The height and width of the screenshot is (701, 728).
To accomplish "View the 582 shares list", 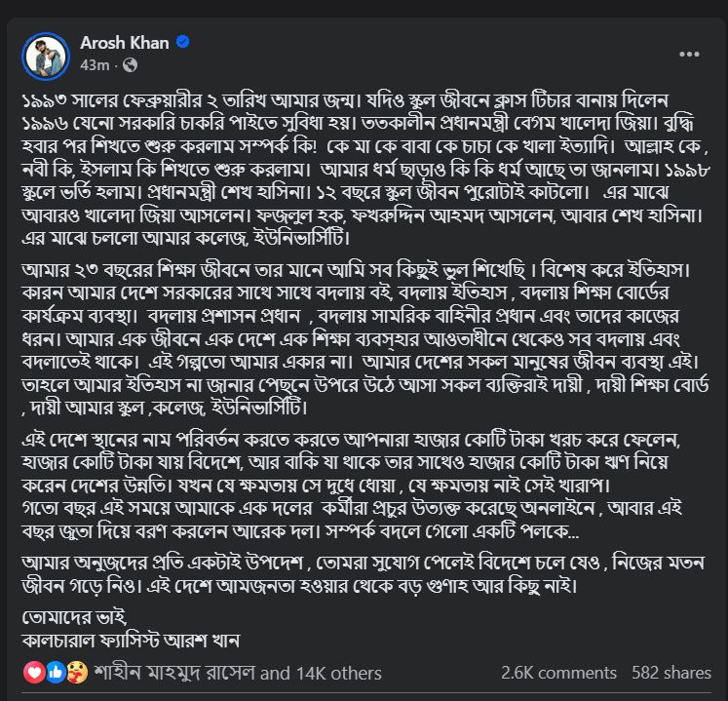I will coord(671,673).
